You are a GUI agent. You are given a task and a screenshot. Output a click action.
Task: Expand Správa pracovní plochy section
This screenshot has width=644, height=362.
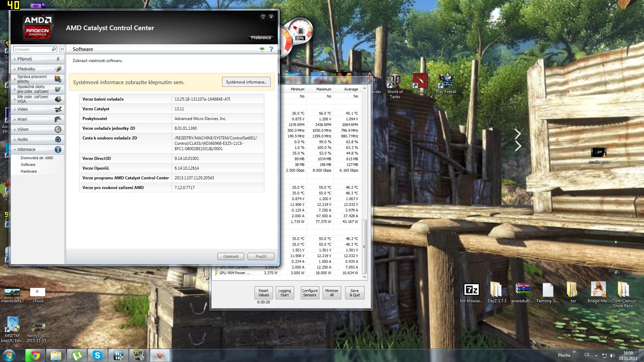38,79
